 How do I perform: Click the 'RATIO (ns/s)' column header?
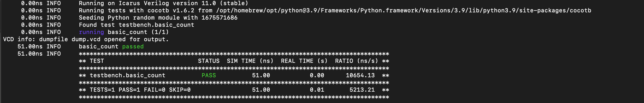[356, 61]
